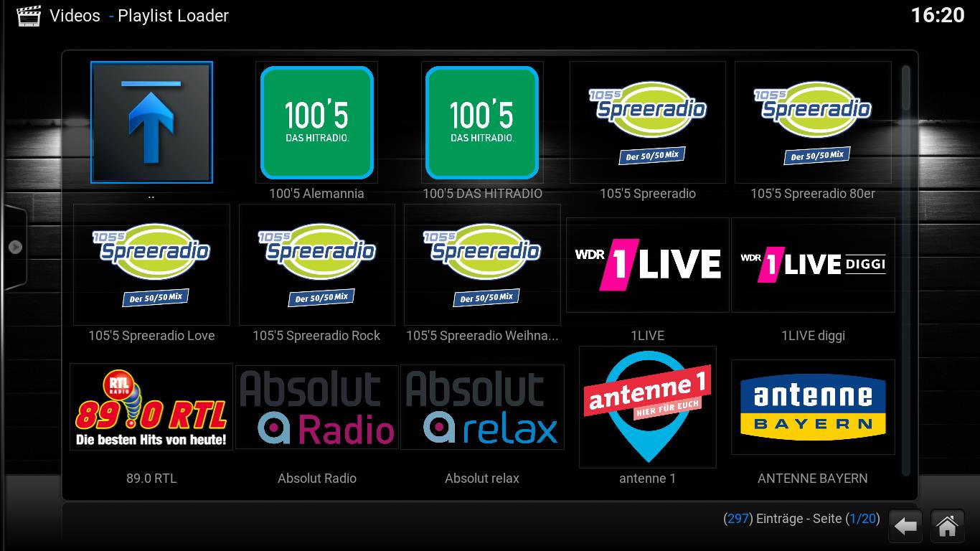Open the 105'5 Spreeradio Love logo
Screen dimensions: 980x551
pos(151,265)
